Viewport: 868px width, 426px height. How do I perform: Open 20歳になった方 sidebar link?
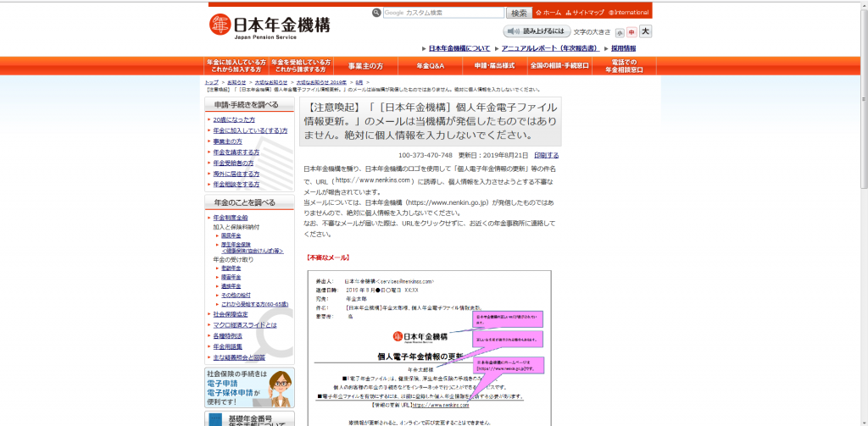[234, 119]
